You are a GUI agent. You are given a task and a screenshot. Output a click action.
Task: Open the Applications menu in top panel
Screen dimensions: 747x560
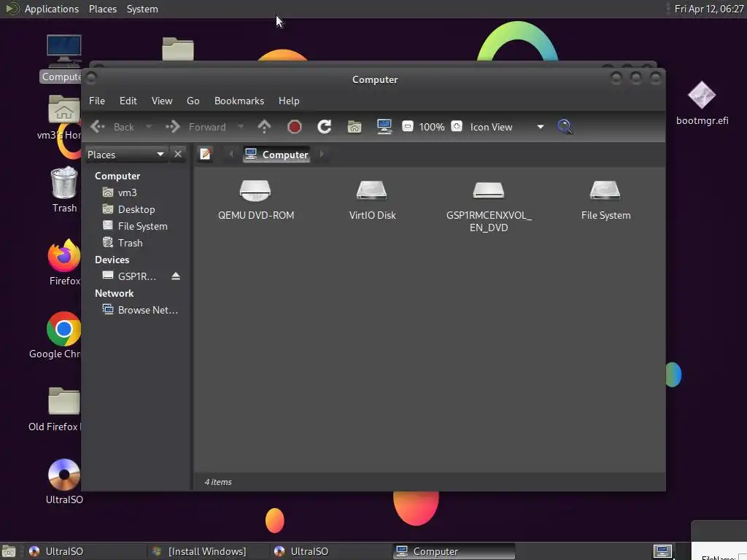tap(52, 9)
